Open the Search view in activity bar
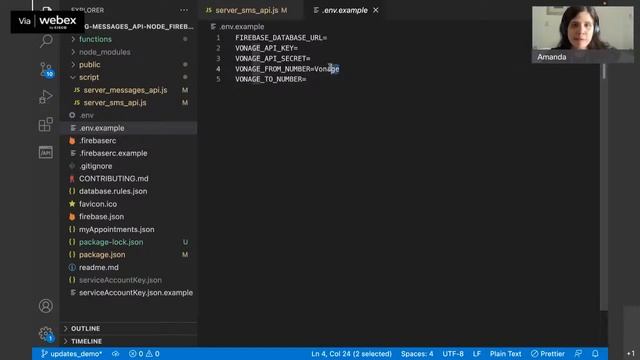The width and height of the screenshot is (640, 360). [46, 41]
